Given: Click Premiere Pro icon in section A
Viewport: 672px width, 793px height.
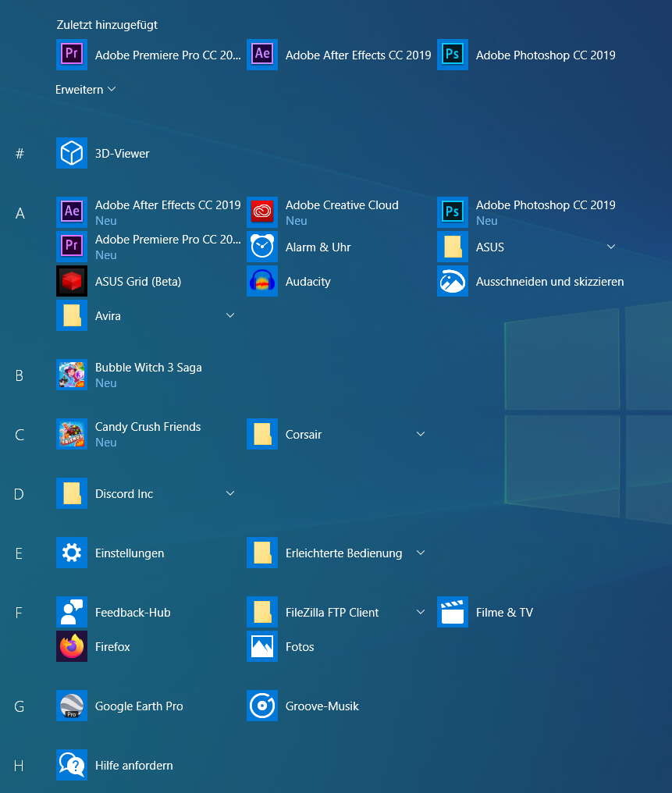Looking at the screenshot, I should coord(71,247).
